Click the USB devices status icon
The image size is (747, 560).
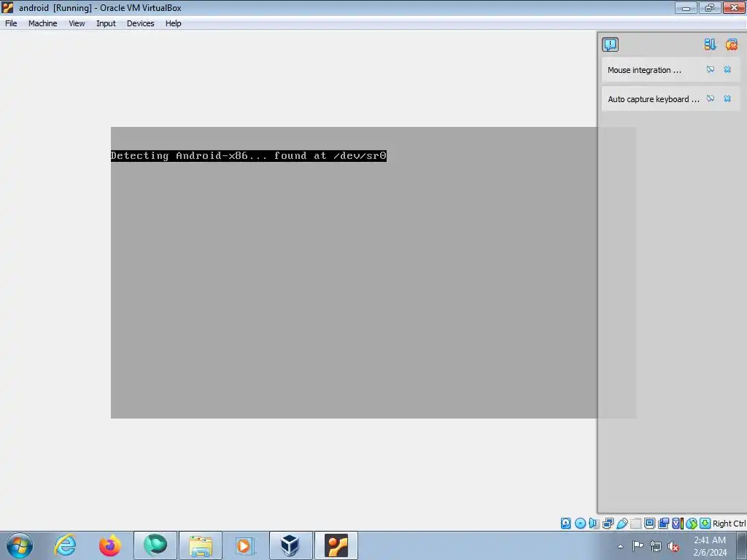coord(622,524)
